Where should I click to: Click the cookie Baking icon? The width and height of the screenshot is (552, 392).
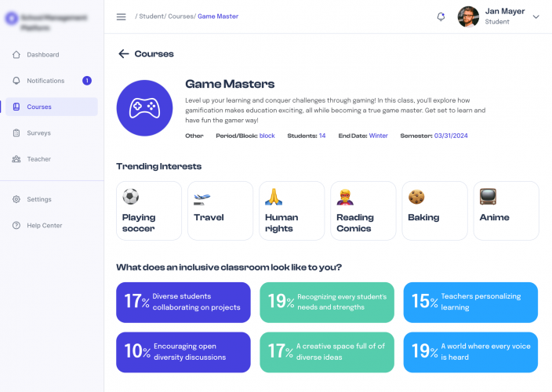416,197
